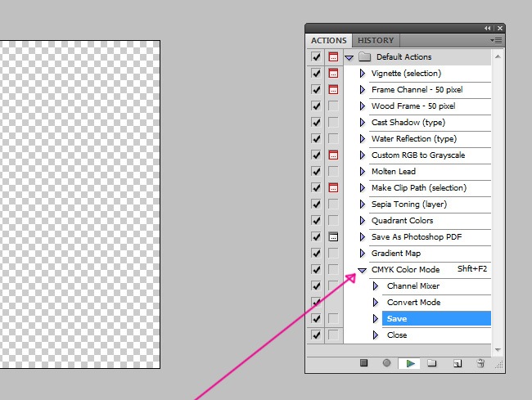Image resolution: width=532 pixels, height=400 pixels.
Task: Toggle checkbox for Gradient Map action
Action: point(316,254)
